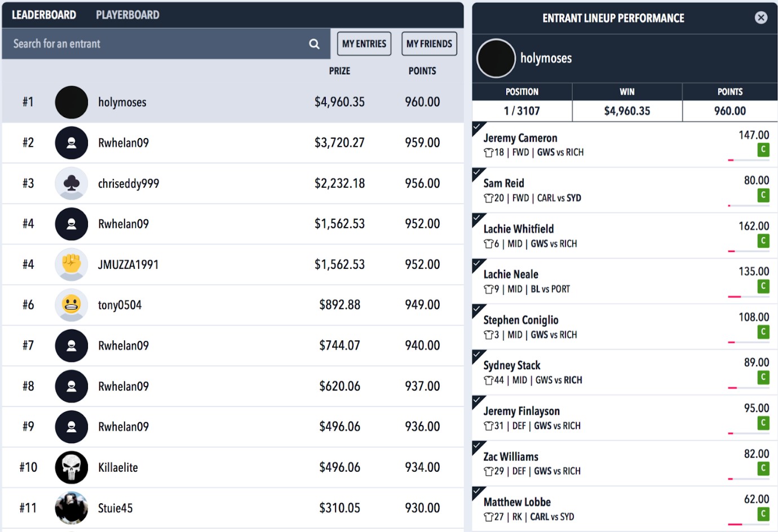Screen dimensions: 778x532
Task: Click checkmark corner on Stephen Coniglio card
Action: [x=478, y=309]
